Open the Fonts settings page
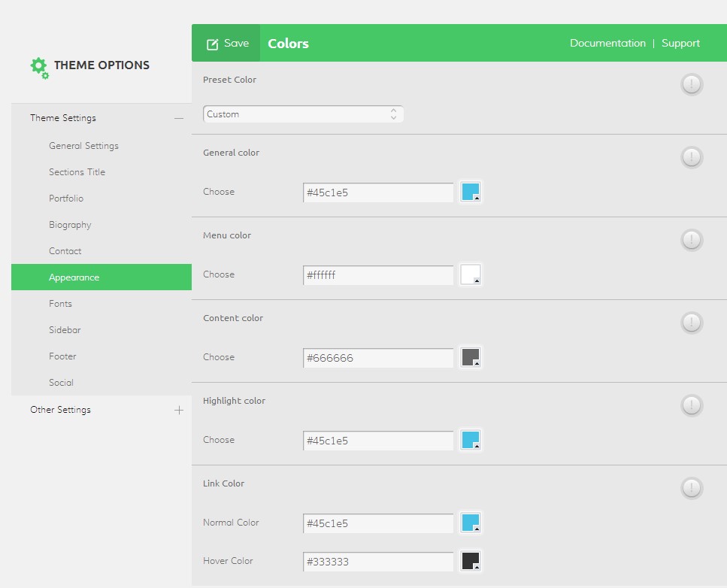727x588 pixels. (61, 304)
